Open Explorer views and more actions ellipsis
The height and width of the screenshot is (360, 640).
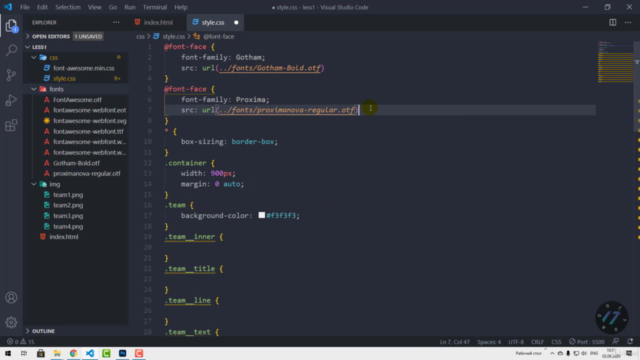click(116, 22)
